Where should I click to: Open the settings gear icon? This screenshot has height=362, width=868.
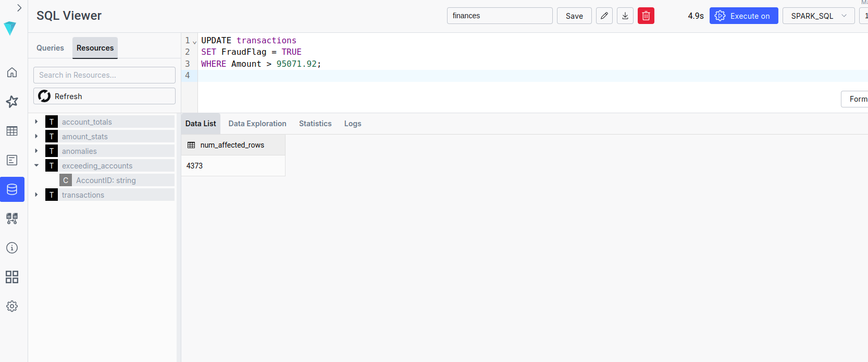(x=12, y=306)
